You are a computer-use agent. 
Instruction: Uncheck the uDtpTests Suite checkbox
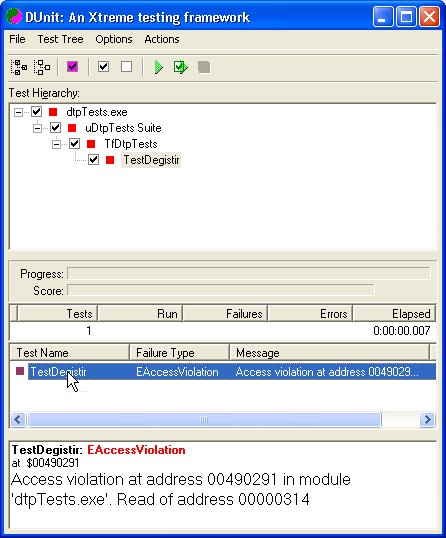click(56, 128)
